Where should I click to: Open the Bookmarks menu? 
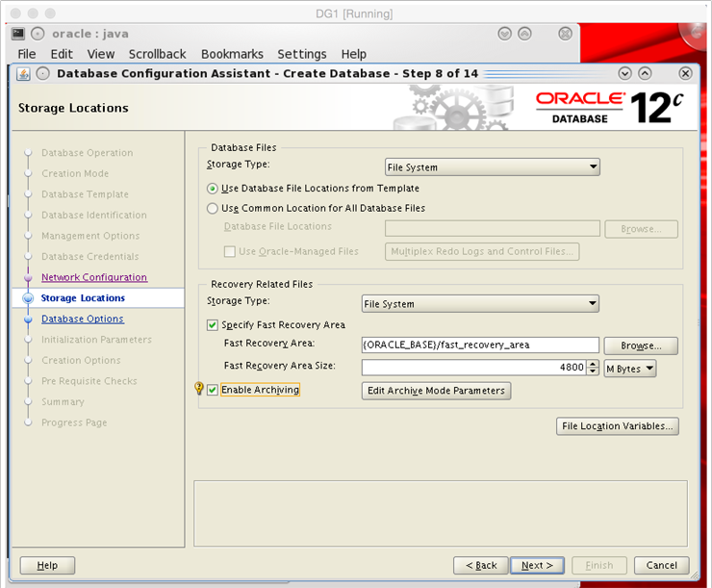pyautogui.click(x=232, y=54)
